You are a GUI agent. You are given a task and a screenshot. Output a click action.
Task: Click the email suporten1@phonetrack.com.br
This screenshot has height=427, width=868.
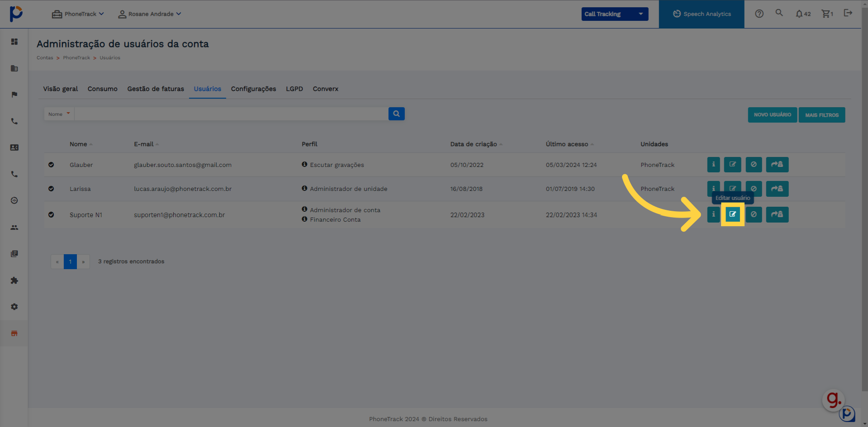click(x=179, y=215)
